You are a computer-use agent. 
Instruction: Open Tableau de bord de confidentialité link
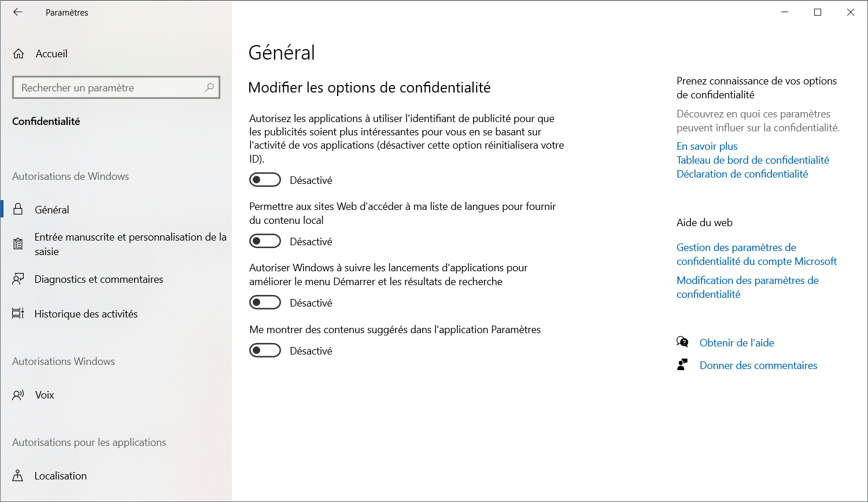click(753, 160)
